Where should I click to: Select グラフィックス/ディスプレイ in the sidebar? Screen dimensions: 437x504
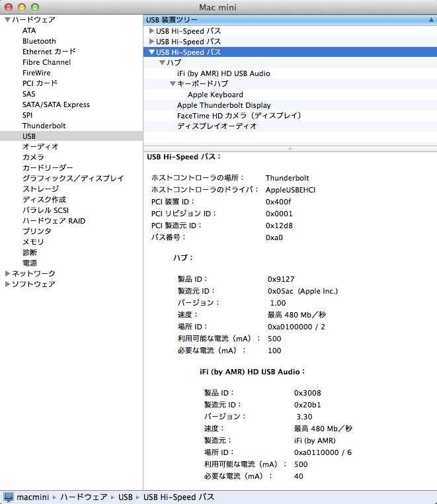tap(73, 179)
